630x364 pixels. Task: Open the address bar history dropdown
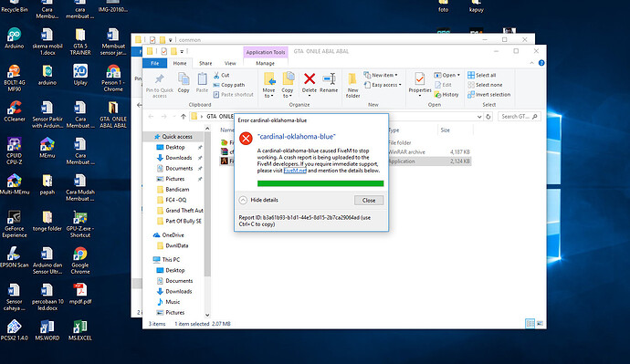pos(479,117)
